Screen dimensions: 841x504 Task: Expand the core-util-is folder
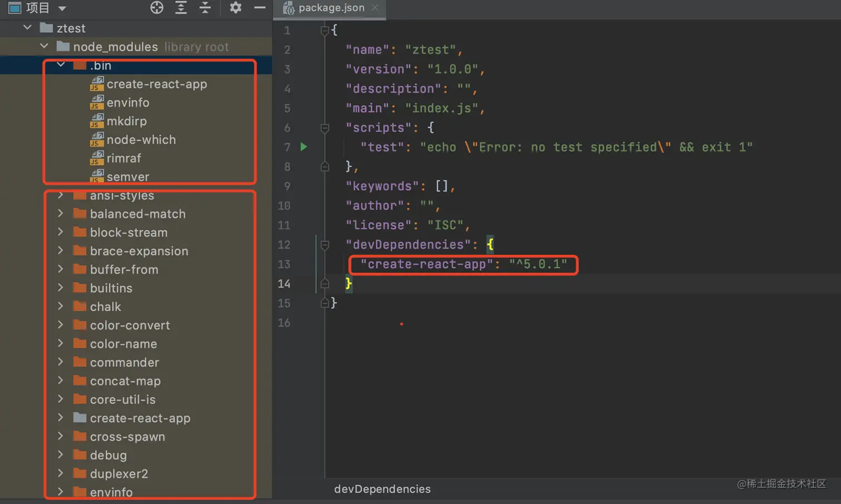(61, 399)
